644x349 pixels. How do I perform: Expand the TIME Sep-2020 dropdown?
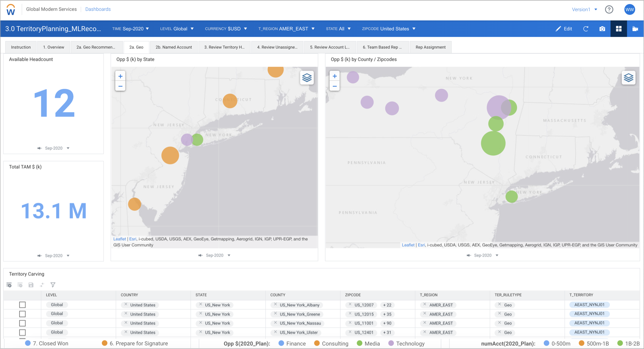click(x=131, y=29)
